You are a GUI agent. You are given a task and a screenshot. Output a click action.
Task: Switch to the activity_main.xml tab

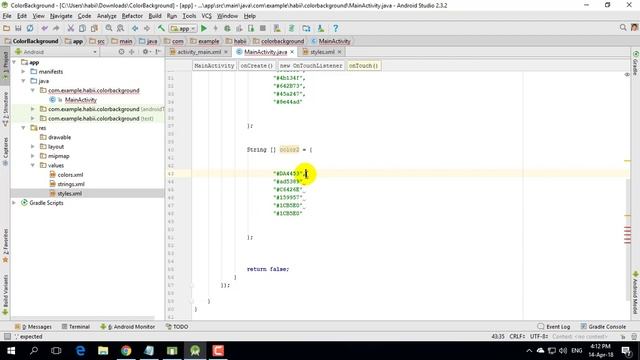point(198,52)
